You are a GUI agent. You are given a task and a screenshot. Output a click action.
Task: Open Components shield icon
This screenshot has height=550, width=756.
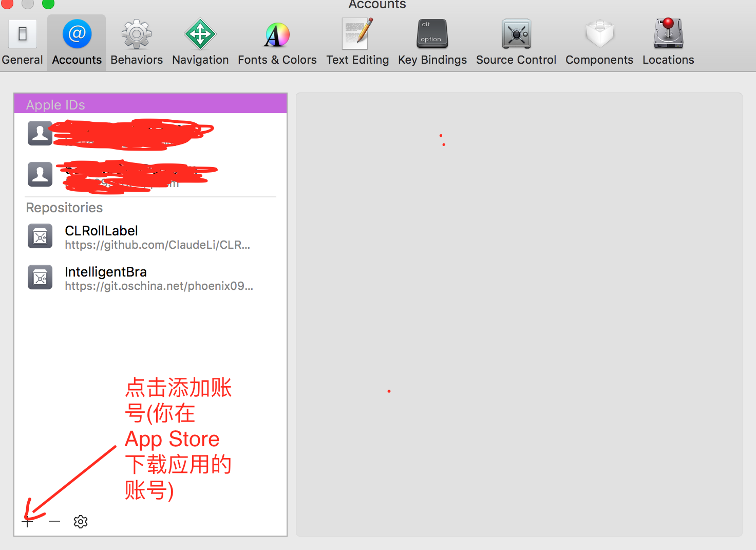599,34
